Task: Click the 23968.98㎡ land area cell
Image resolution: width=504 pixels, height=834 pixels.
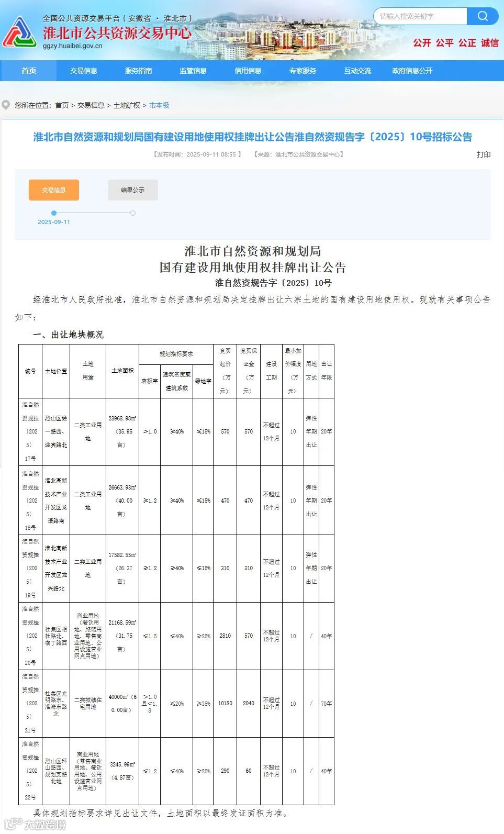Action: (122, 432)
